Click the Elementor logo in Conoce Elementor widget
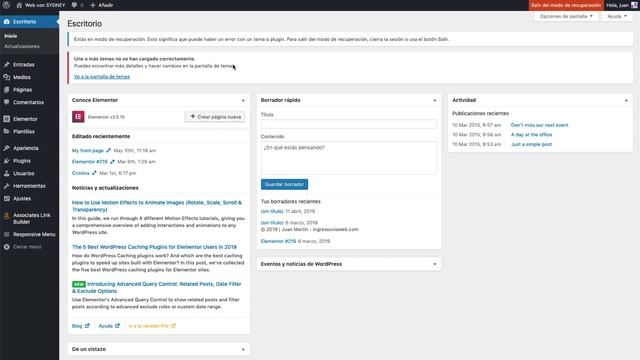Viewport: 640px width, 360px height. (x=78, y=117)
